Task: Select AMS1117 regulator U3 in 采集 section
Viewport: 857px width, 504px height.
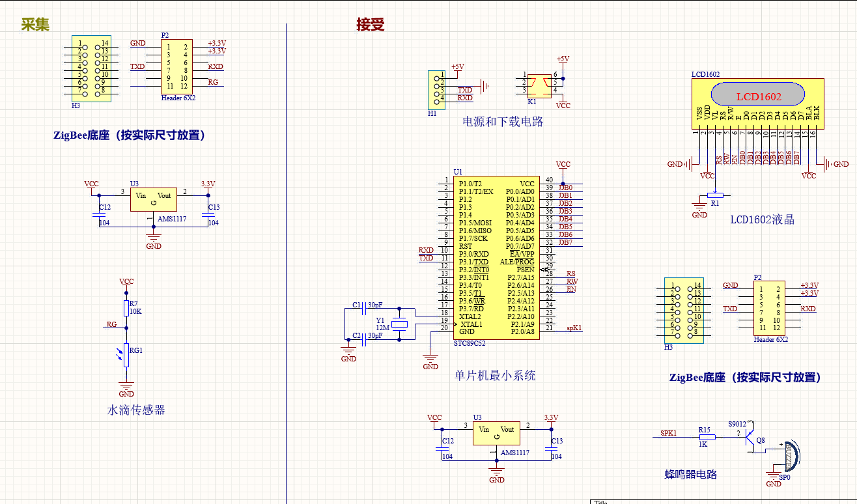Action: click(153, 199)
